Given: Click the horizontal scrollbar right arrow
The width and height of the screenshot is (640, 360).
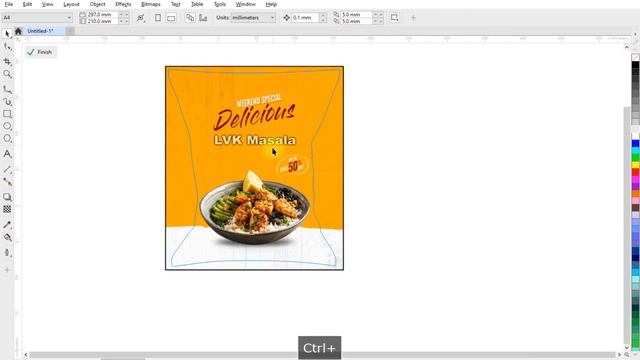Looking at the screenshot, I should 619,355.
